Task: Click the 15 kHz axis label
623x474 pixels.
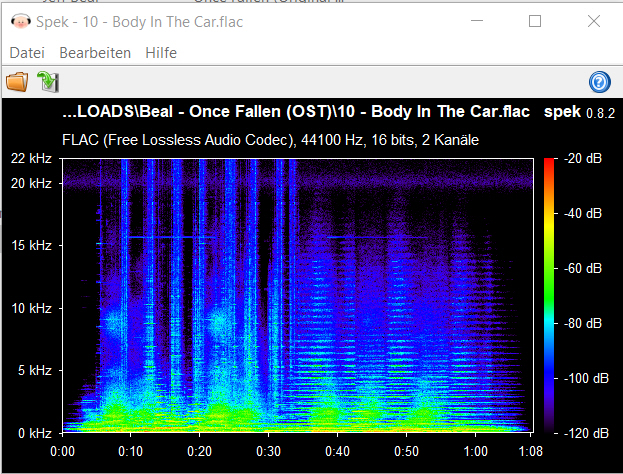Action: 31,245
